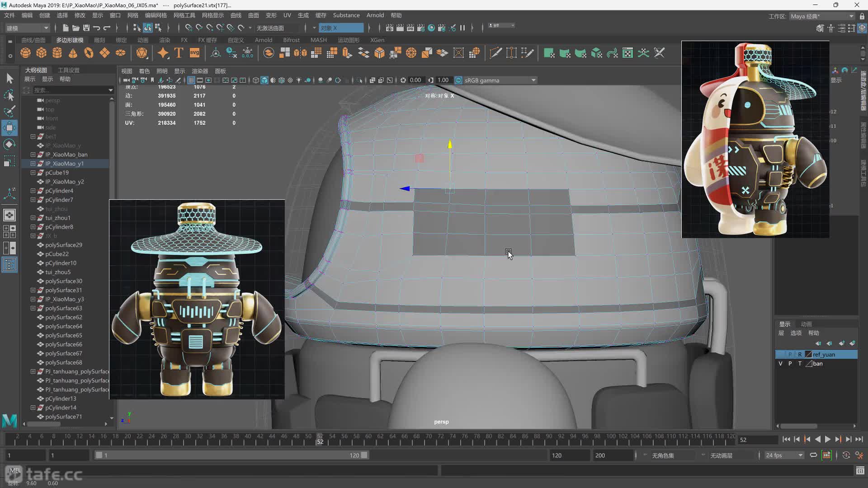The image size is (868, 488).
Task: Toggle template T of ban layer
Action: tap(800, 364)
